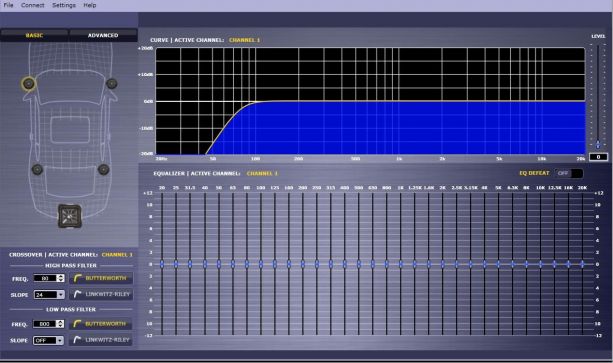Viewport: 613px width, 363px height.
Task: Open the Connect menu
Action: [32, 5]
